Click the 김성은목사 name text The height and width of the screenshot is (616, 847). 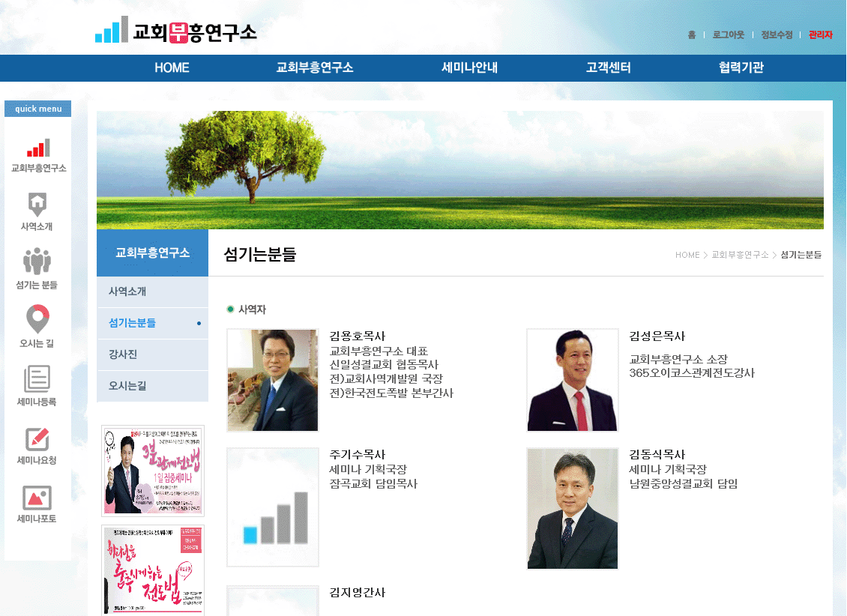(657, 336)
